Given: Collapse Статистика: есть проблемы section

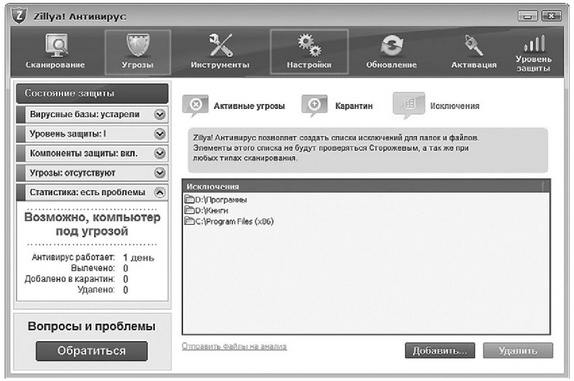Looking at the screenshot, I should [160, 192].
